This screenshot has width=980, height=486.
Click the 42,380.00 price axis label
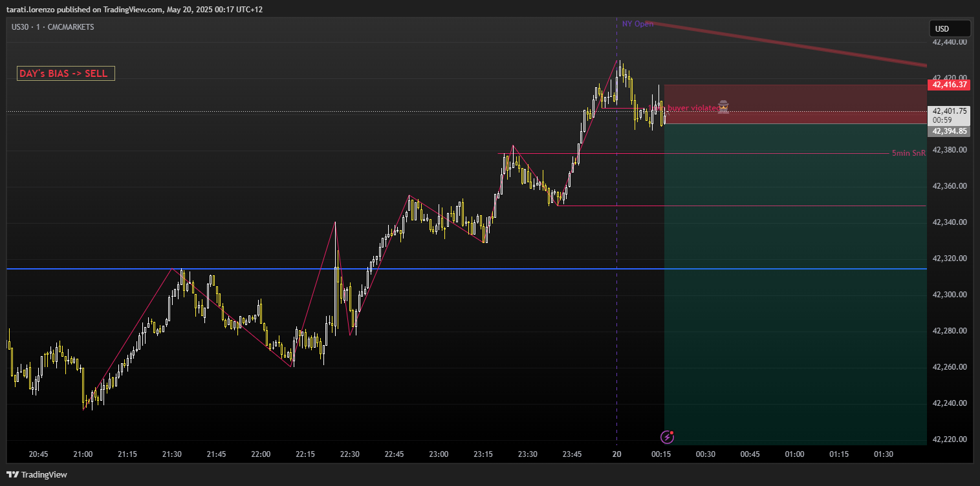(949, 150)
